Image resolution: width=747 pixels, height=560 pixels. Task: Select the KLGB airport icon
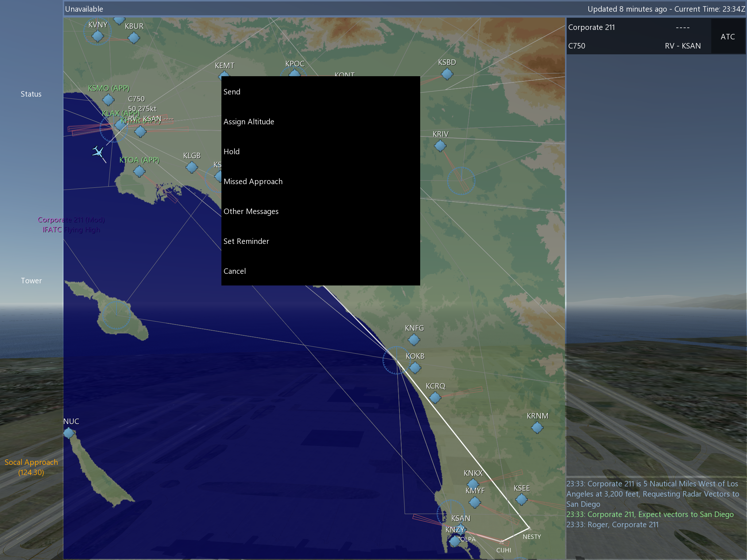click(x=191, y=167)
